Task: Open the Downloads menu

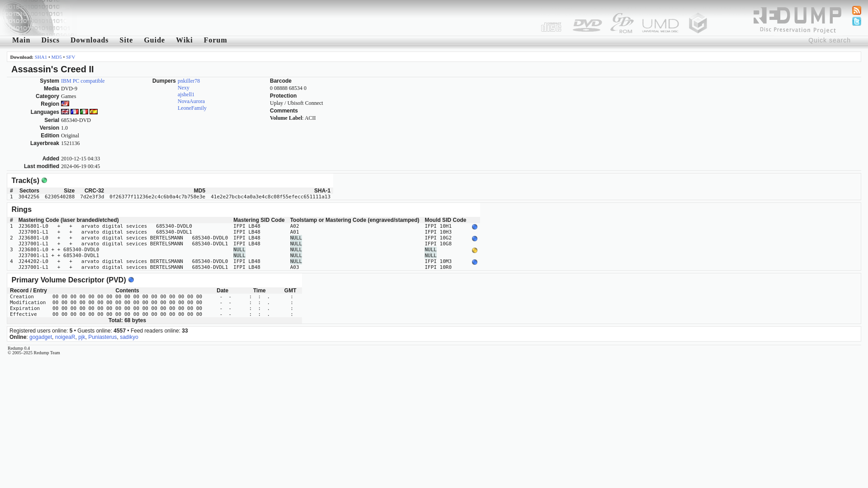Action: (90, 40)
